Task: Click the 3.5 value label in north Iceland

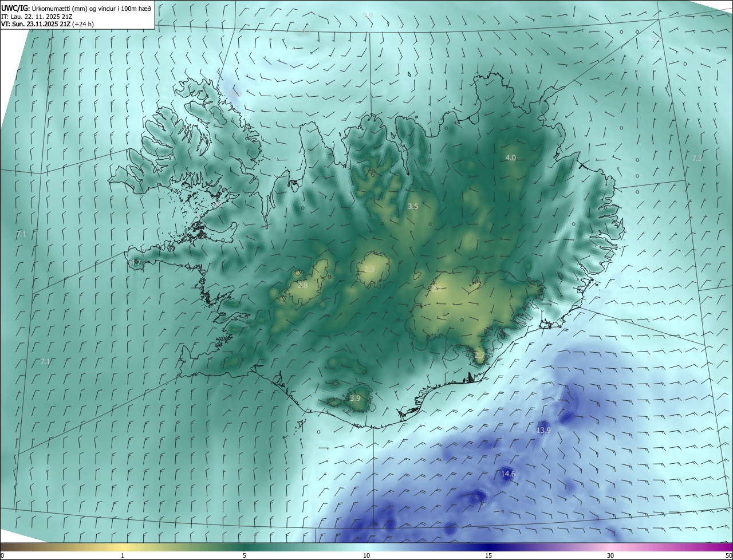Action: tap(413, 206)
